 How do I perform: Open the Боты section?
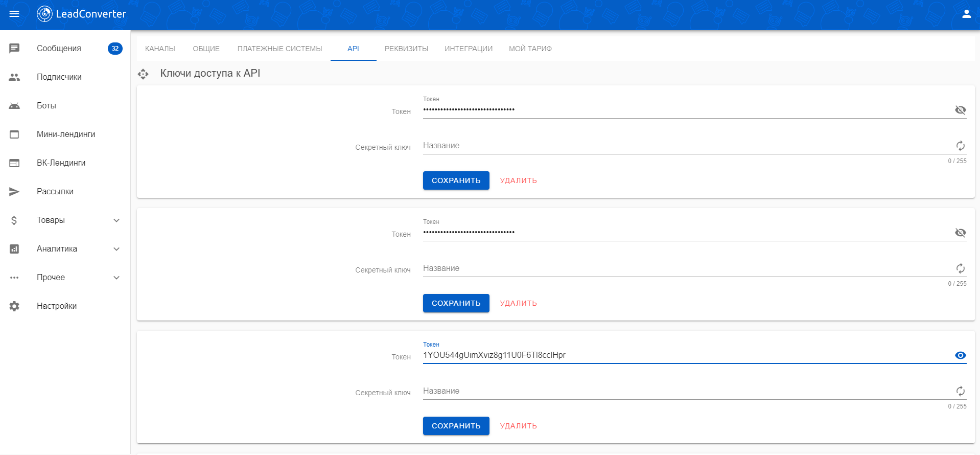tap(46, 106)
